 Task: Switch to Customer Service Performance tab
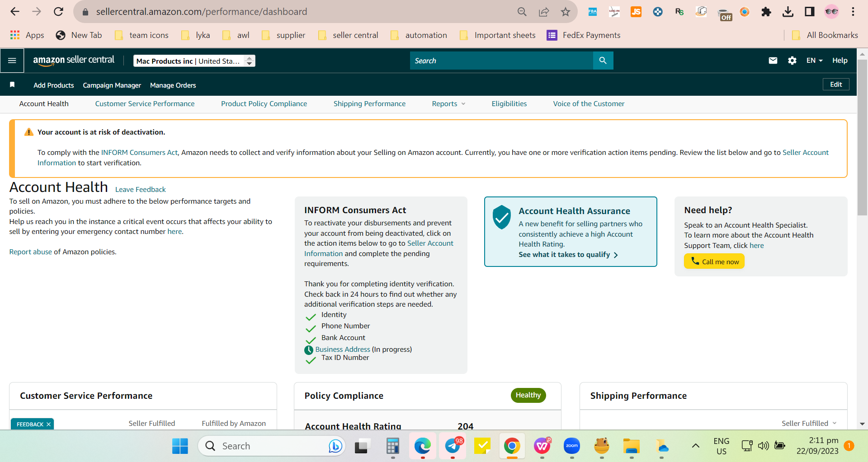point(145,104)
